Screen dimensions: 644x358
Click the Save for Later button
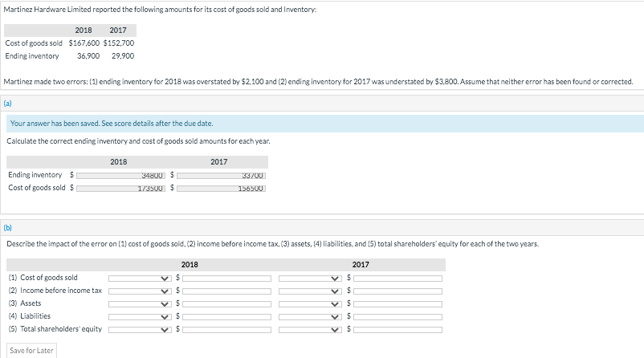click(31, 351)
